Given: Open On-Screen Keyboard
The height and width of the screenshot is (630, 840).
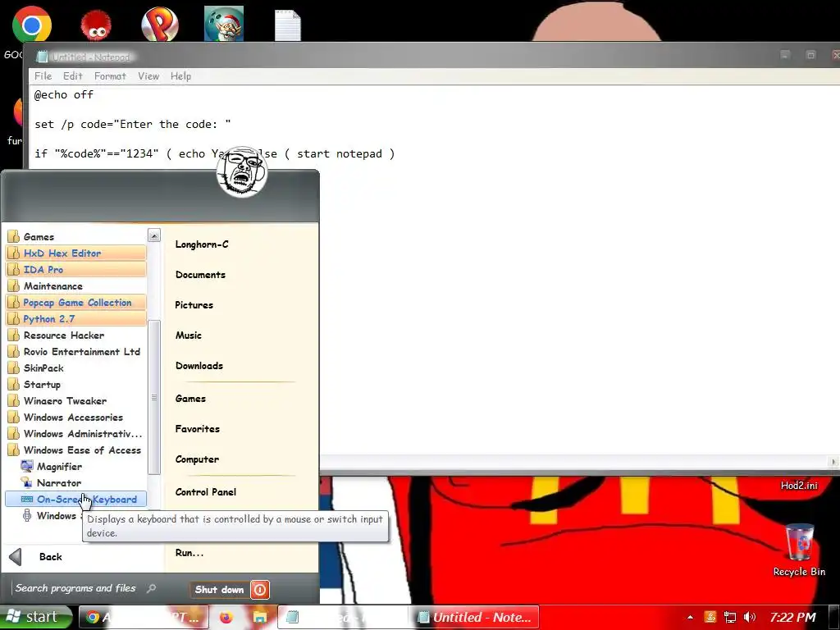Looking at the screenshot, I should pyautogui.click(x=75, y=500).
